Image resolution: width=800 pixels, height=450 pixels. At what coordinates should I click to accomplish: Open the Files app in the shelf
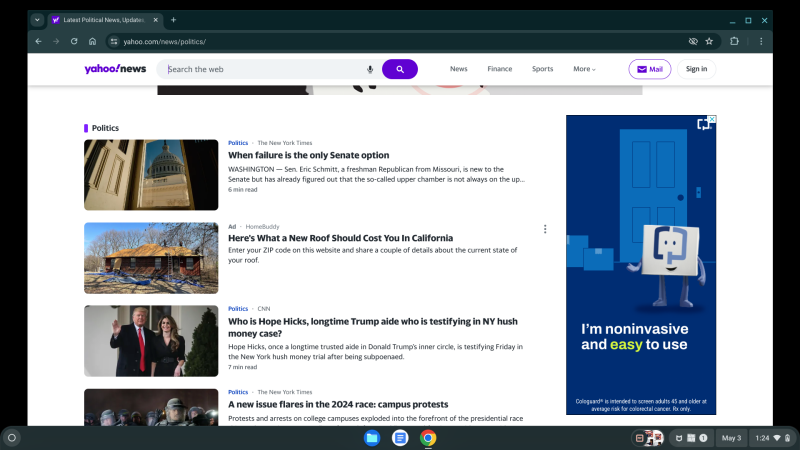[x=372, y=438]
